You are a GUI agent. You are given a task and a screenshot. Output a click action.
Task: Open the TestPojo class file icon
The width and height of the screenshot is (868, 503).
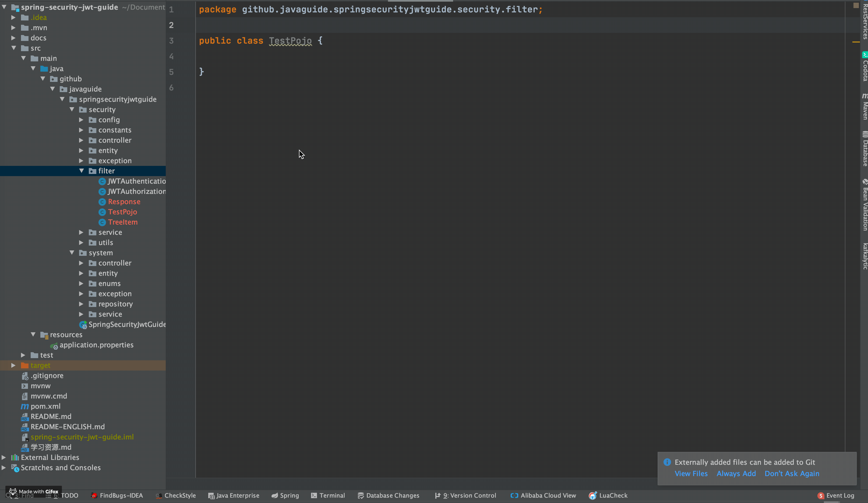102,212
